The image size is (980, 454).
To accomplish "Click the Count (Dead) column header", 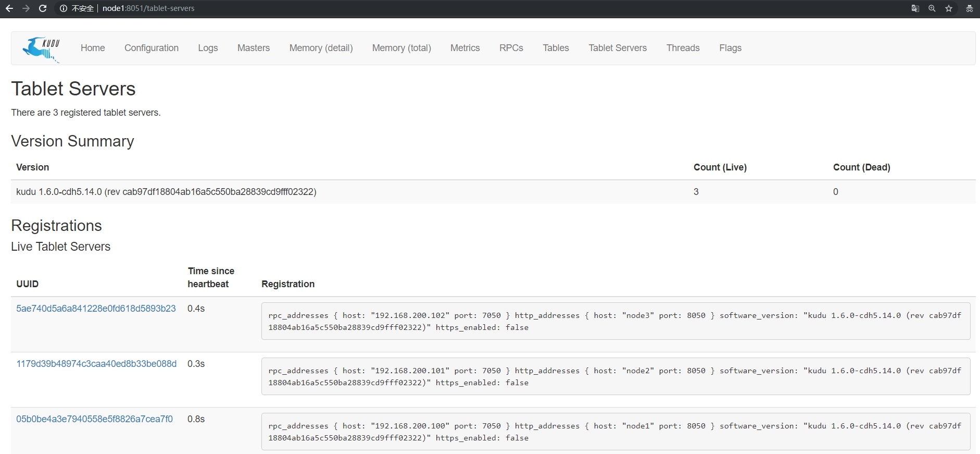I will tap(862, 167).
